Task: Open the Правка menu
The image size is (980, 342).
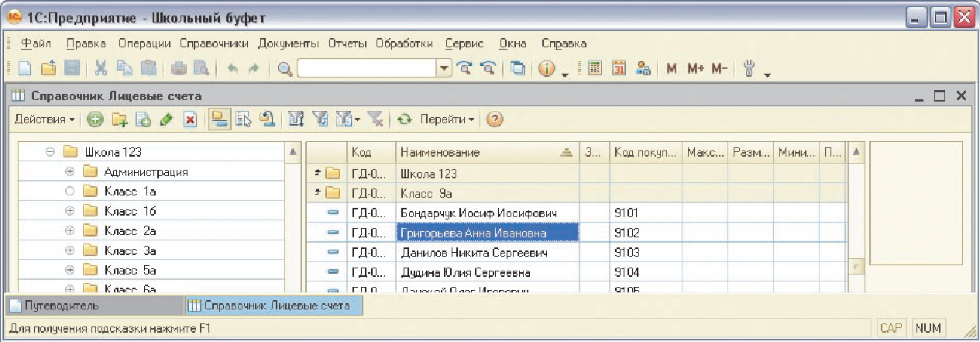Action: (x=86, y=43)
